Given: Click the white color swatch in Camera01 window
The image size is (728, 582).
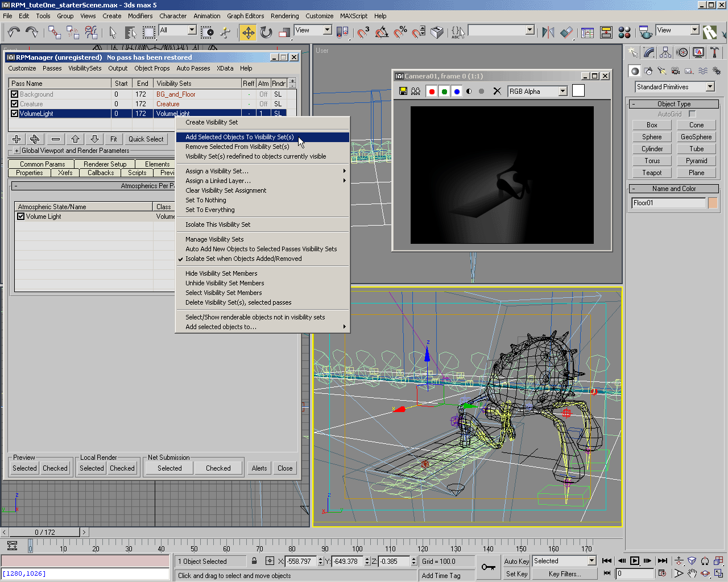Looking at the screenshot, I should (578, 91).
